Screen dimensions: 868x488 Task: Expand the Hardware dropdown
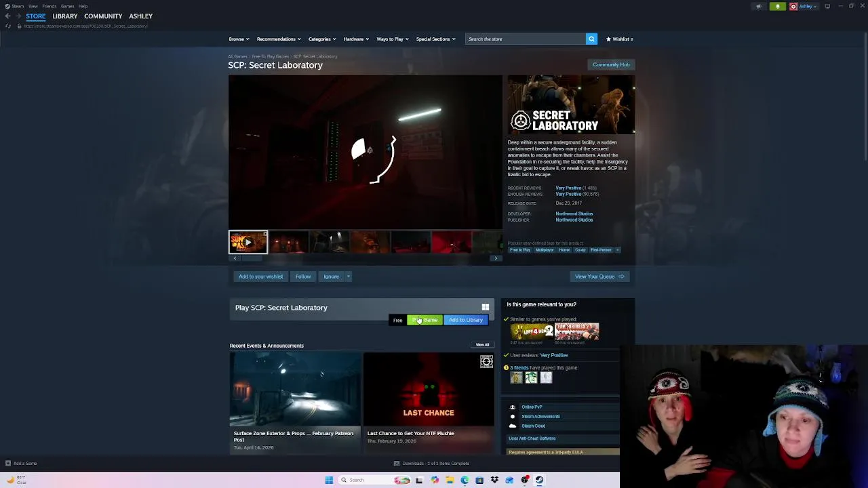[355, 39]
